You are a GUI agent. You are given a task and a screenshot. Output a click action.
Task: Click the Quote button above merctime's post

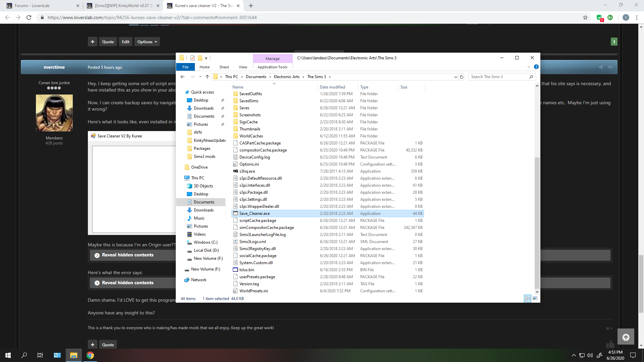coord(108,42)
